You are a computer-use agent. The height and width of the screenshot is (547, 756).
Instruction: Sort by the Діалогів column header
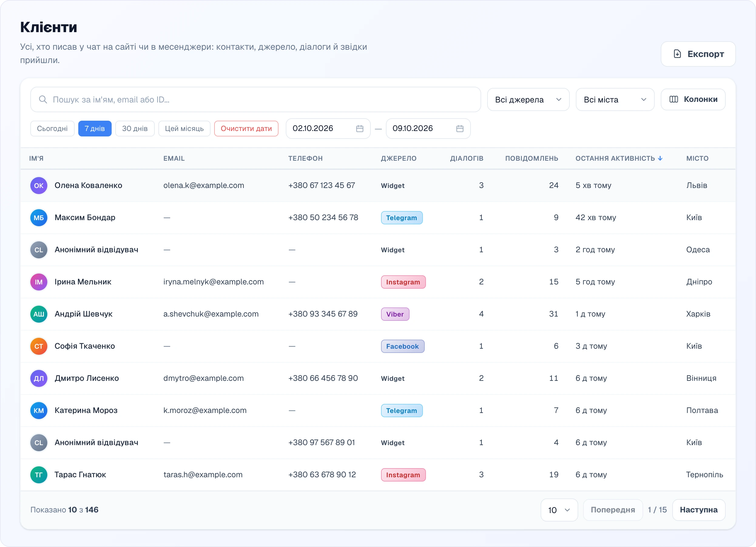pos(467,159)
